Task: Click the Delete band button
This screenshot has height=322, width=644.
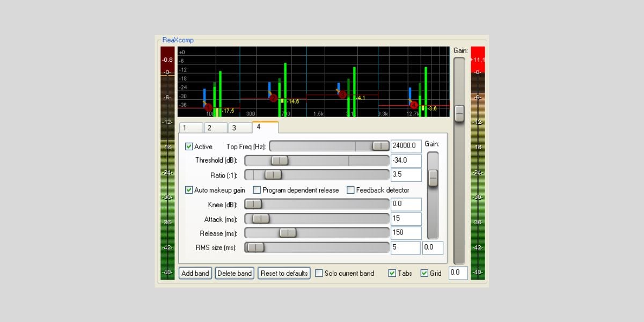Action: point(235,273)
